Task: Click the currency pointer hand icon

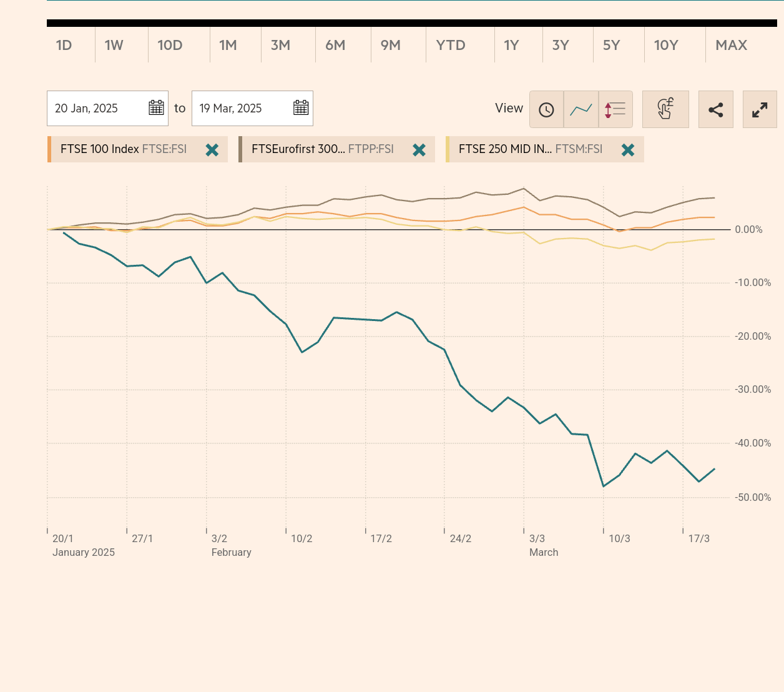Action: 665,109
